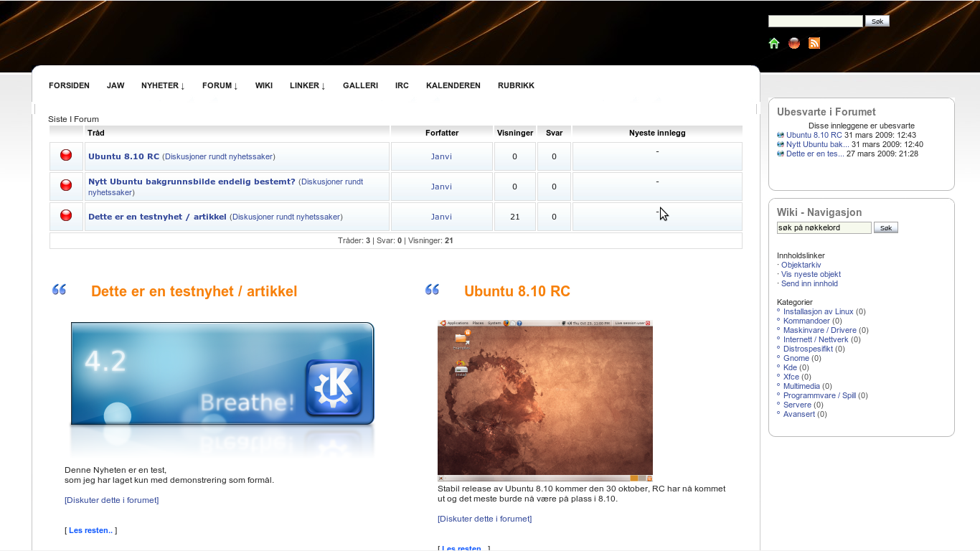Open the 'Internett / Nettverk' category

click(816, 339)
